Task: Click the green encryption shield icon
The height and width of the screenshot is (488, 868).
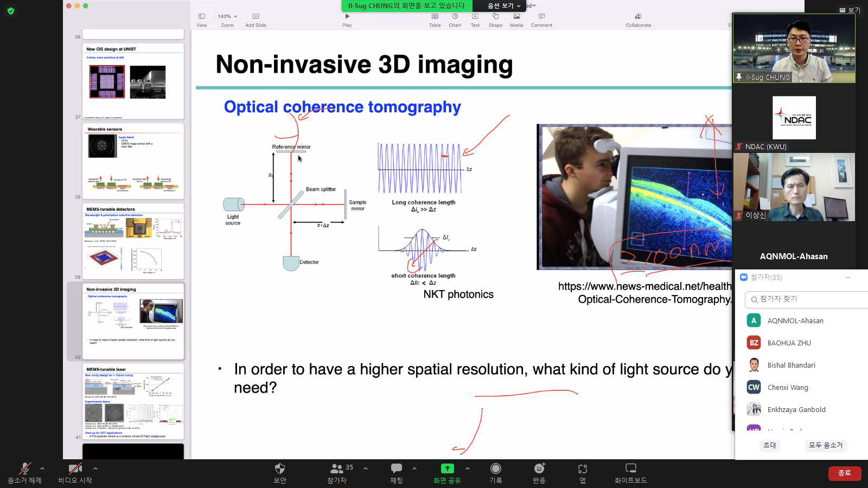Action: tap(11, 10)
